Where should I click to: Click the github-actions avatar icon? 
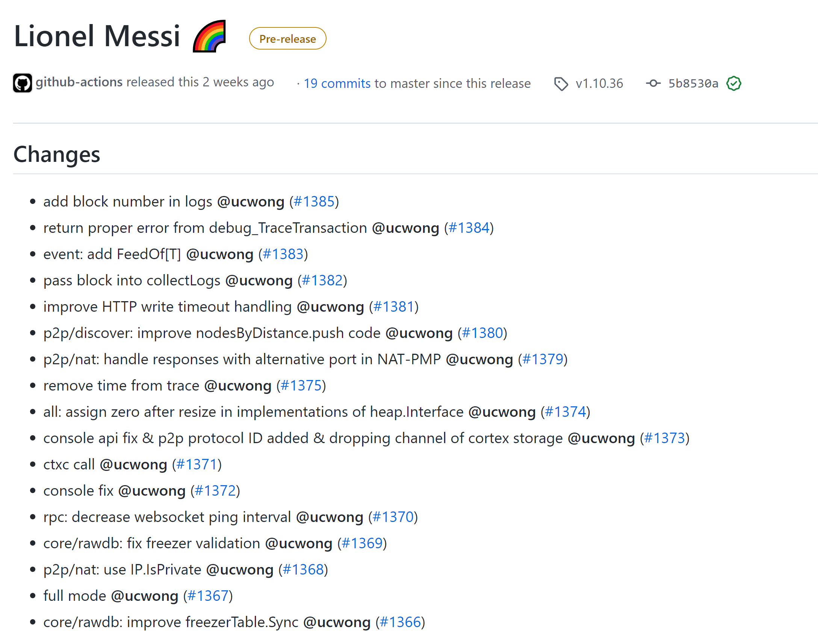click(22, 83)
